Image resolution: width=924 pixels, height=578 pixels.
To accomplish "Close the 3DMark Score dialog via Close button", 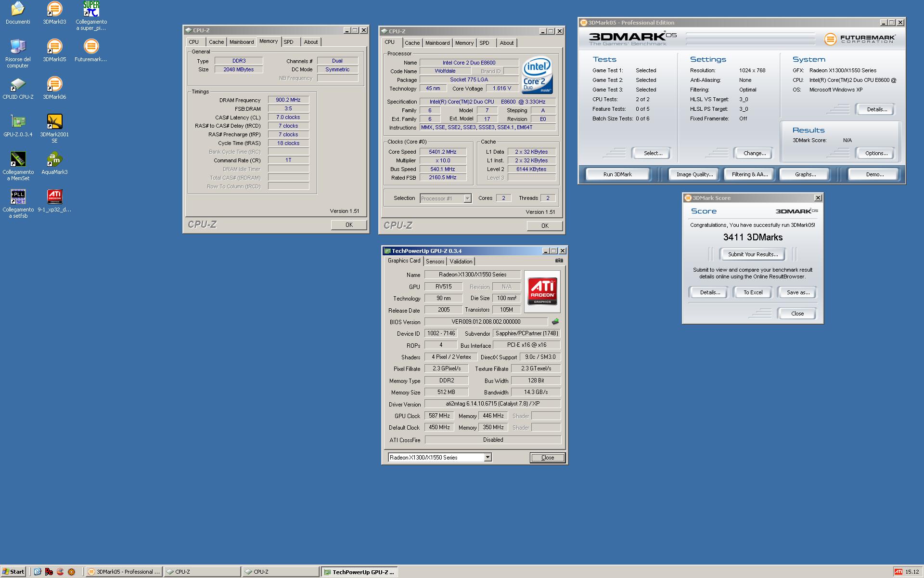I will [797, 314].
